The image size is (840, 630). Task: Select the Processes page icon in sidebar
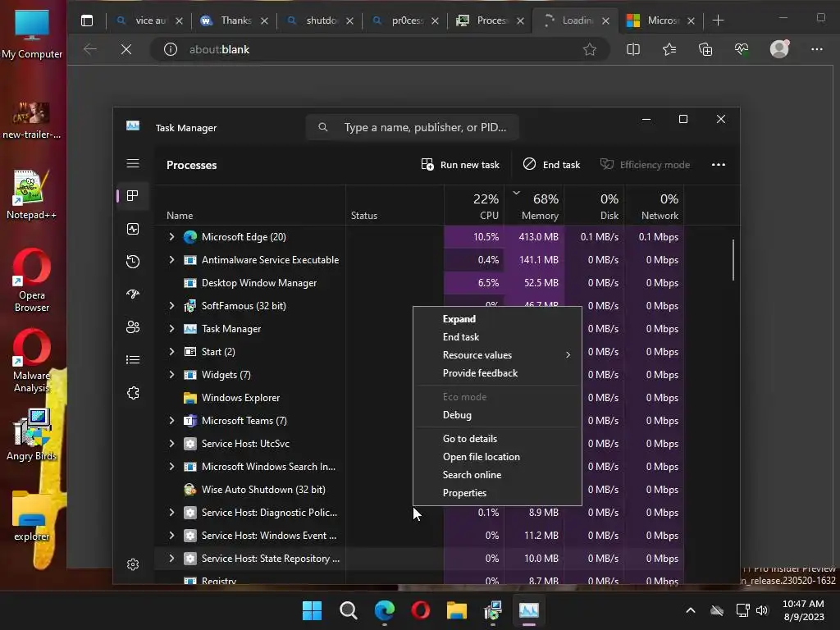pyautogui.click(x=133, y=195)
